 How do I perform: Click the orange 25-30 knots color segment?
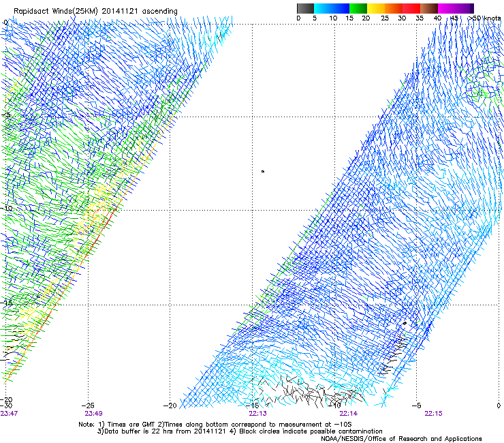pos(394,8)
